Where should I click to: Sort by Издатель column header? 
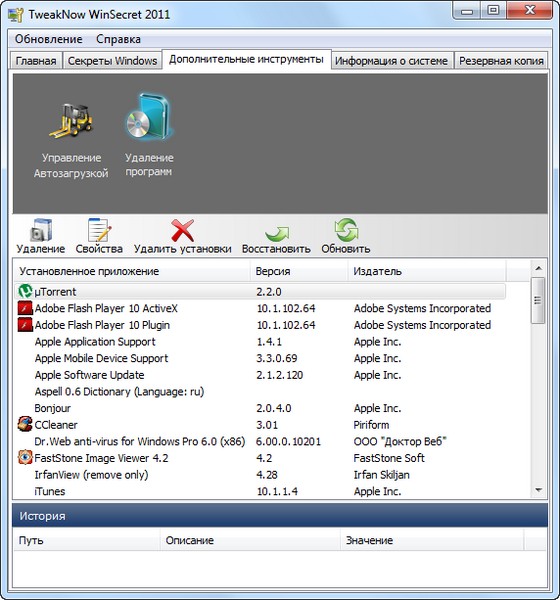[427, 271]
